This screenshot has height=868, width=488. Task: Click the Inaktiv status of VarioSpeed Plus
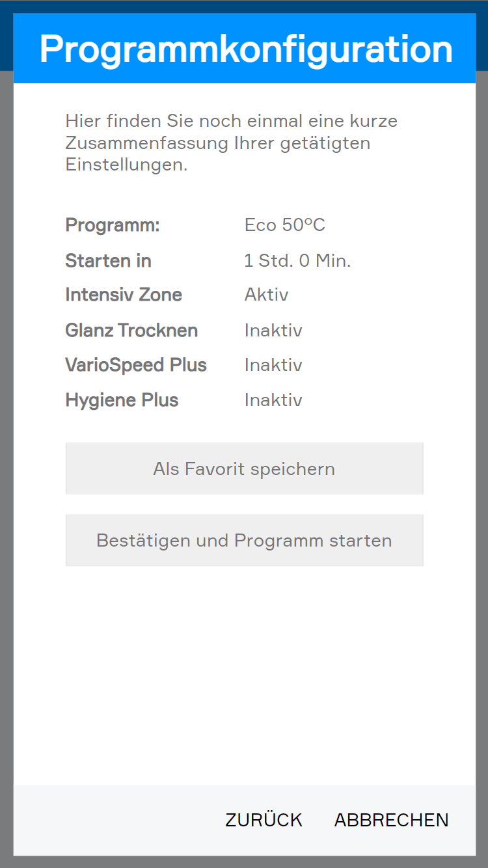click(273, 365)
